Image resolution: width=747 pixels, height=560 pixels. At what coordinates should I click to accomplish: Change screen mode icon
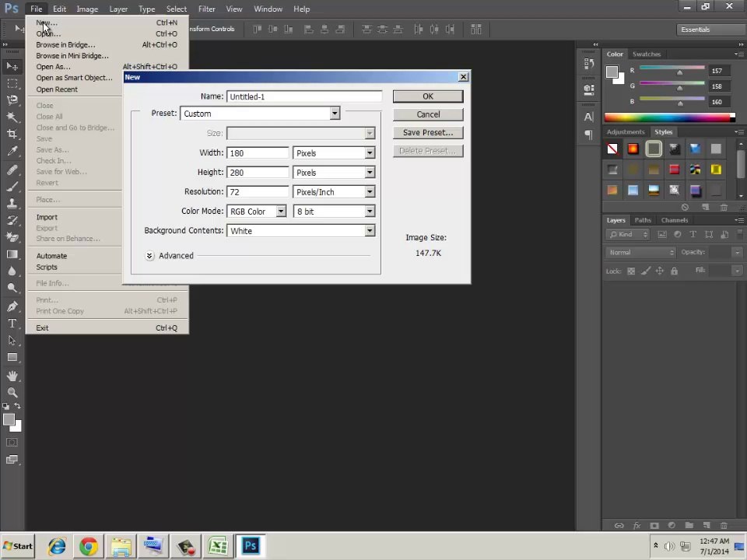pos(12,460)
